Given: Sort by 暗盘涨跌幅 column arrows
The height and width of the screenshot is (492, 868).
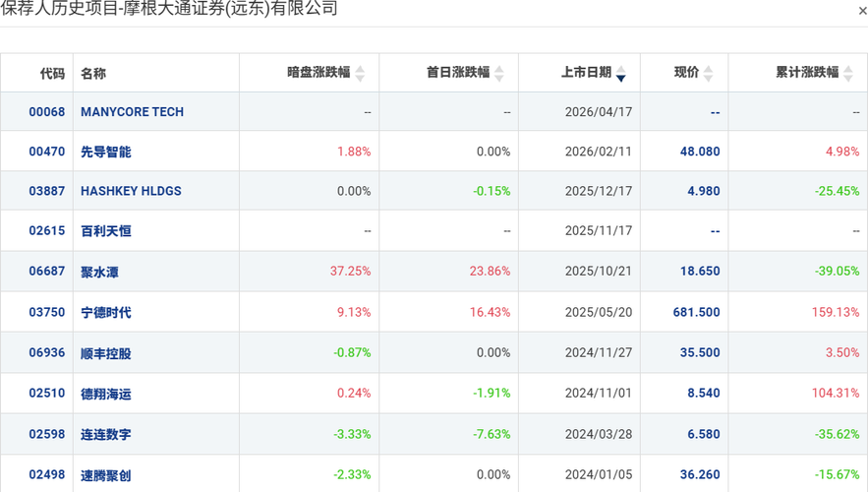Looking at the screenshot, I should (360, 73).
